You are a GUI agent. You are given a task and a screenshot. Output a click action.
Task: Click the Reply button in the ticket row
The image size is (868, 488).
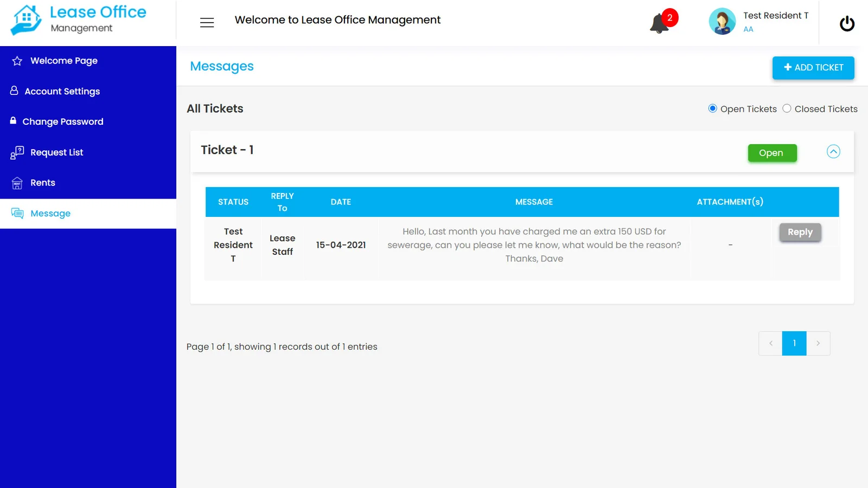(x=800, y=232)
